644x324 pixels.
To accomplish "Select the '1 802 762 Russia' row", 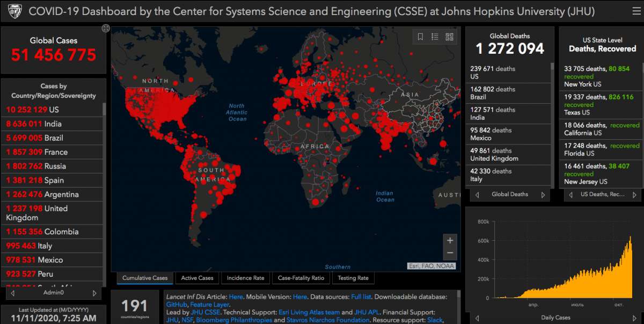I will click(x=52, y=166).
